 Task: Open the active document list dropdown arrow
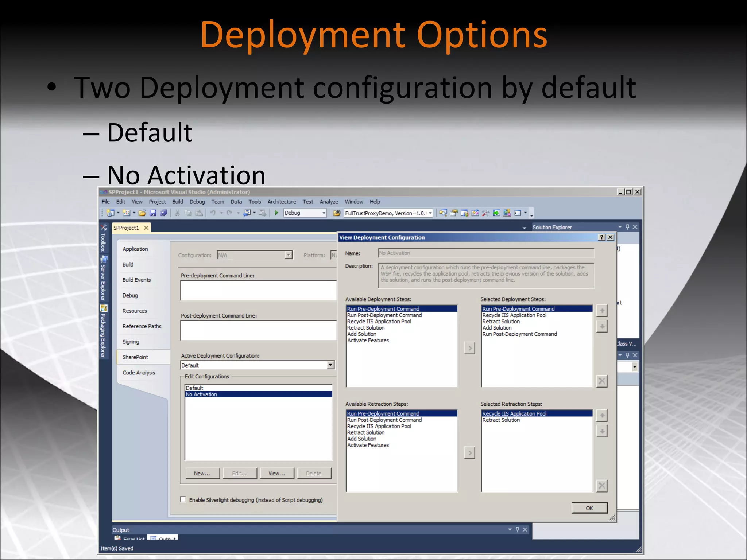pyautogui.click(x=524, y=228)
